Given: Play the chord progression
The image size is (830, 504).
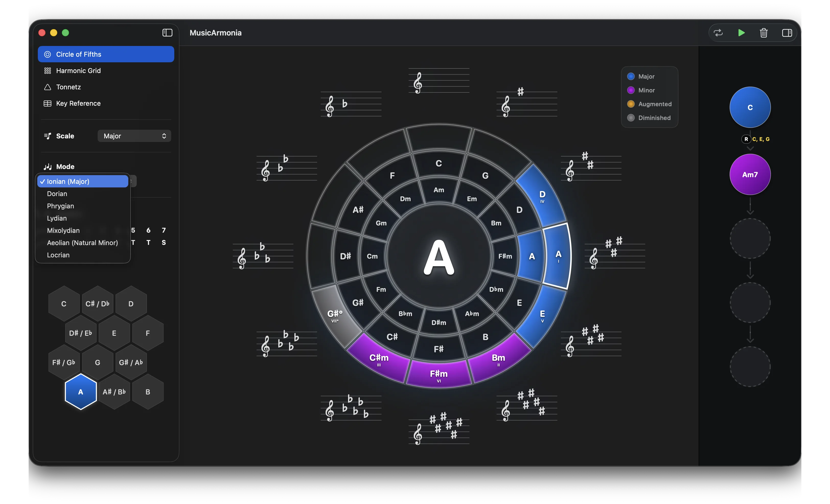Looking at the screenshot, I should 741,33.
